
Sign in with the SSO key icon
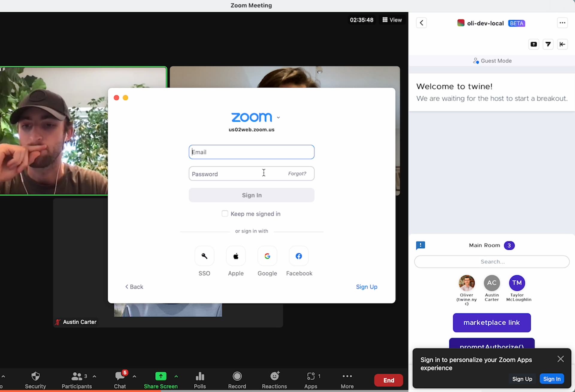[204, 256]
